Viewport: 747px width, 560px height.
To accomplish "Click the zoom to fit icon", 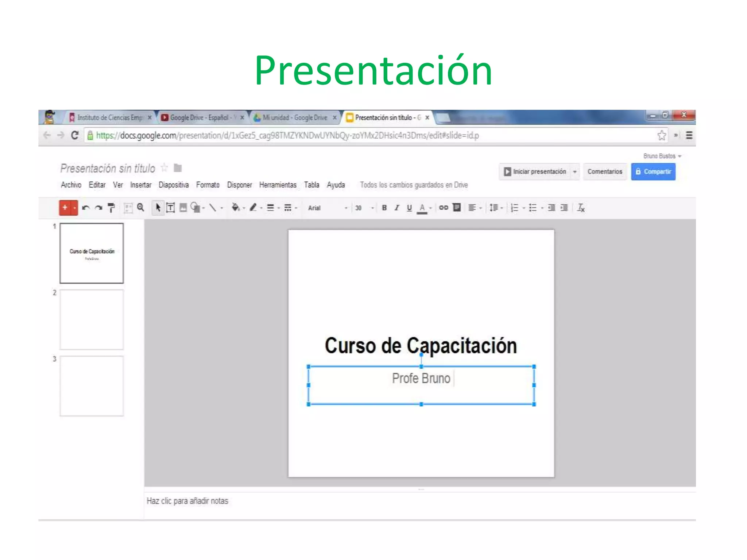I will (x=128, y=208).
